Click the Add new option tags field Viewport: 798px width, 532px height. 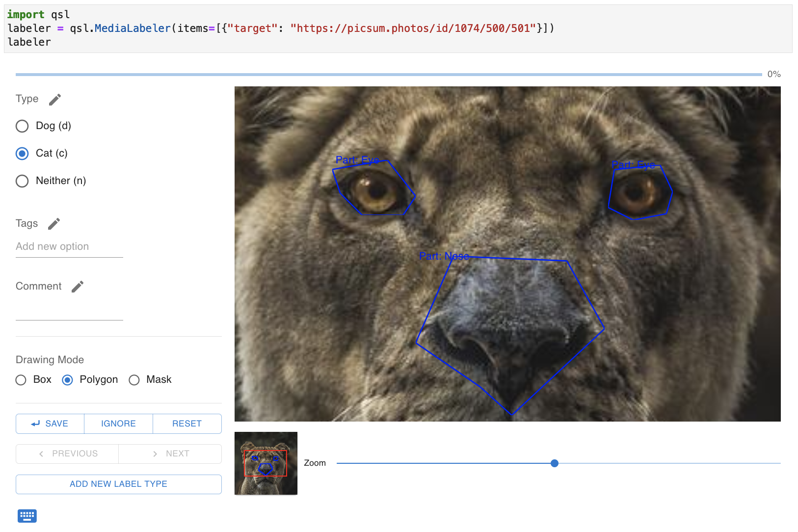tap(69, 247)
